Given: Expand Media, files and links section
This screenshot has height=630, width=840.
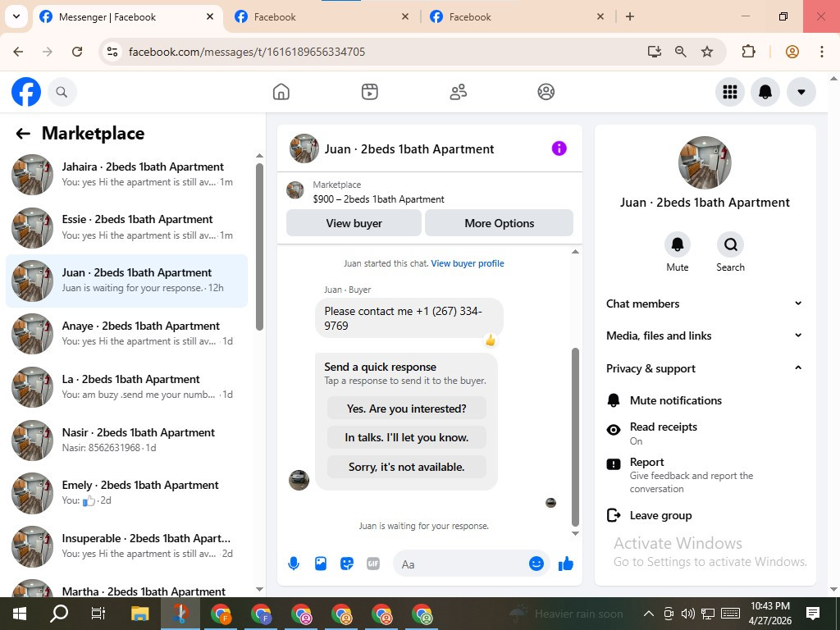Looking at the screenshot, I should pos(705,336).
